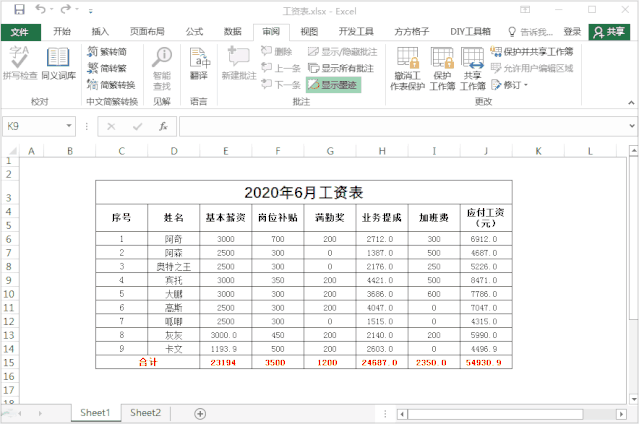Click 保护并共享工作簿 button
The height and width of the screenshot is (424, 639).
pos(532,51)
